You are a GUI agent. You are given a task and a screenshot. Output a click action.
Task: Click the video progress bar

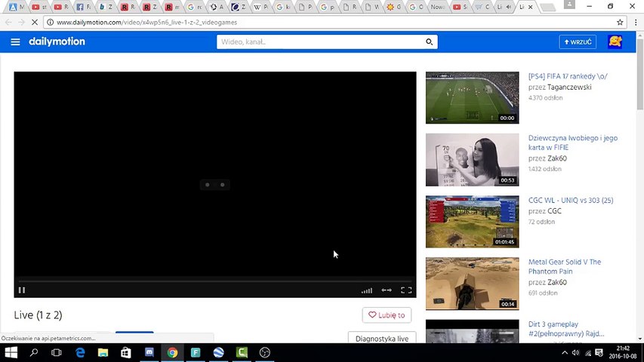(x=215, y=281)
